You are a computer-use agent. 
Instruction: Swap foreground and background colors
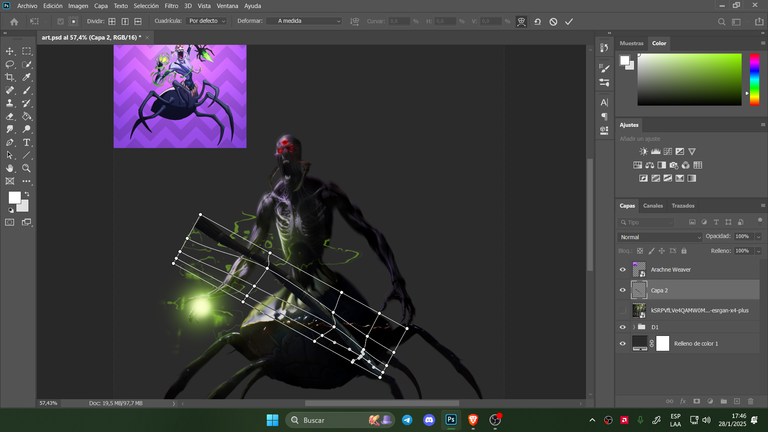pos(26,194)
